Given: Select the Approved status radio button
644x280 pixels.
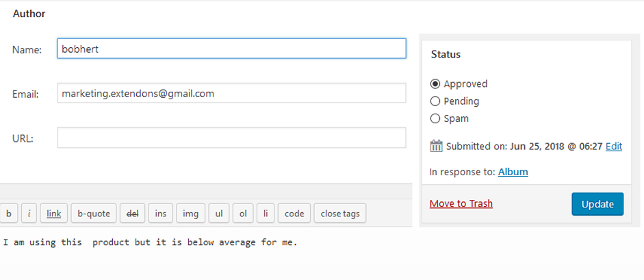Looking at the screenshot, I should click(x=435, y=84).
